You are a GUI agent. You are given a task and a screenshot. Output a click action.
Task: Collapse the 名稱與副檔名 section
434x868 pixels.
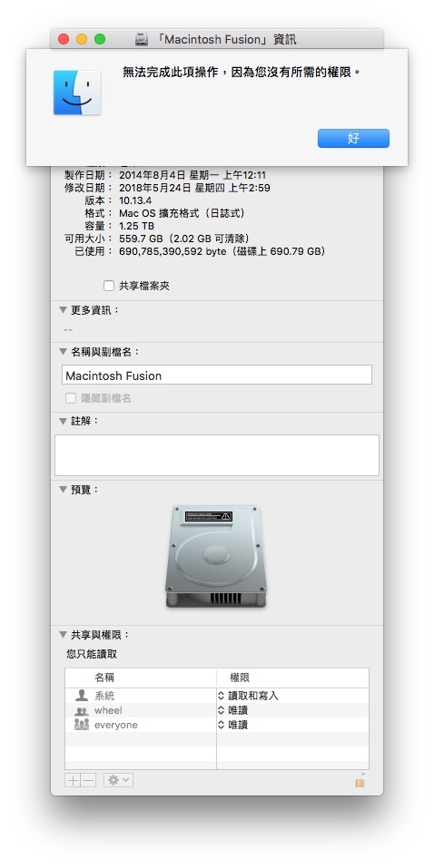coord(63,352)
